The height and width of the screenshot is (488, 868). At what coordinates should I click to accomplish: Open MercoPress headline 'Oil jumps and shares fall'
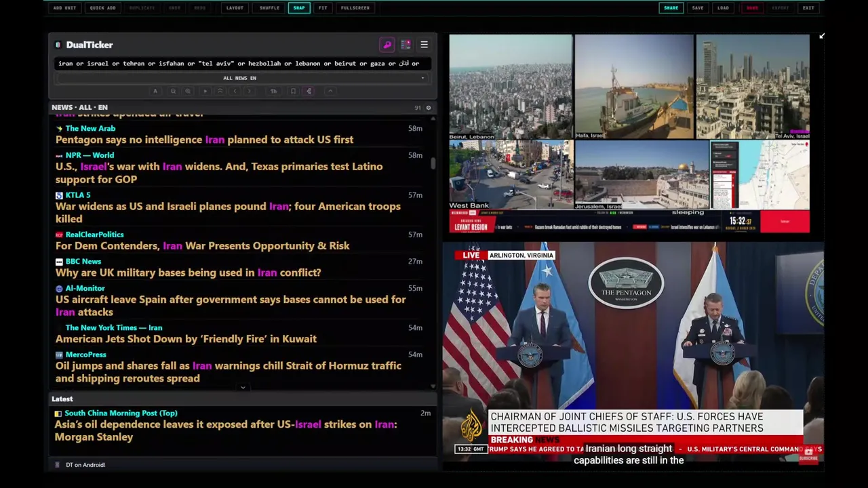[229, 372]
